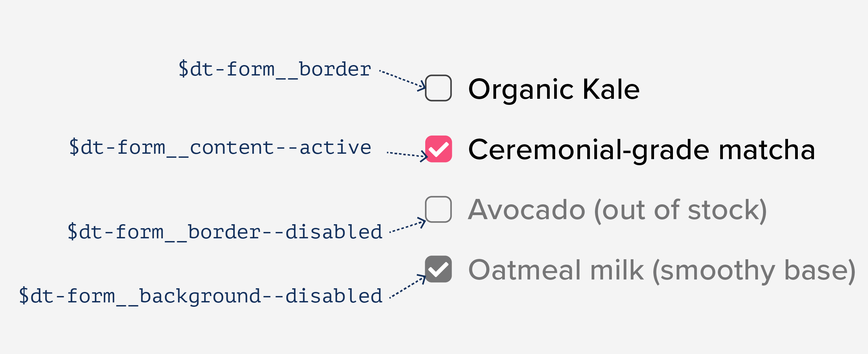Click the white checkmark in the pink box
This screenshot has height=354, width=868.
tap(438, 150)
